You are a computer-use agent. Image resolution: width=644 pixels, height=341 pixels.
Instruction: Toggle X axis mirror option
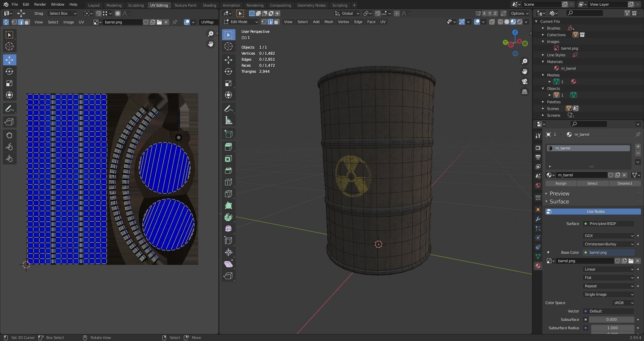(484, 13)
